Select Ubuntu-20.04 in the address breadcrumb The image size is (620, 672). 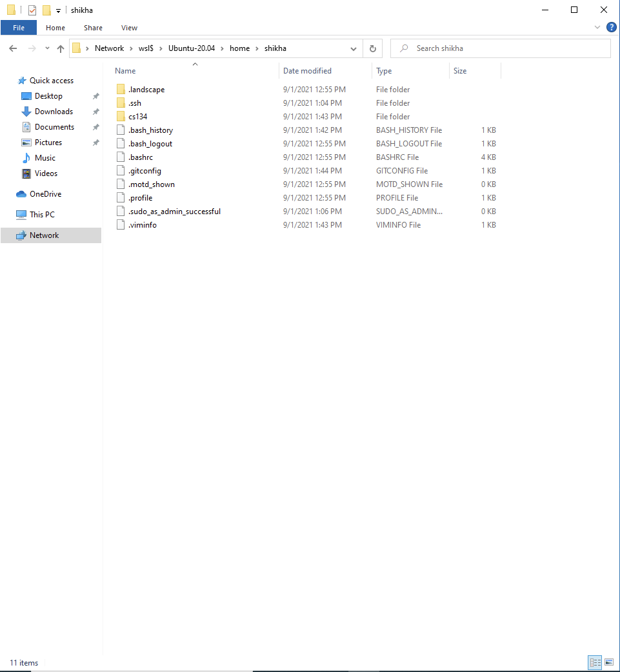click(192, 48)
